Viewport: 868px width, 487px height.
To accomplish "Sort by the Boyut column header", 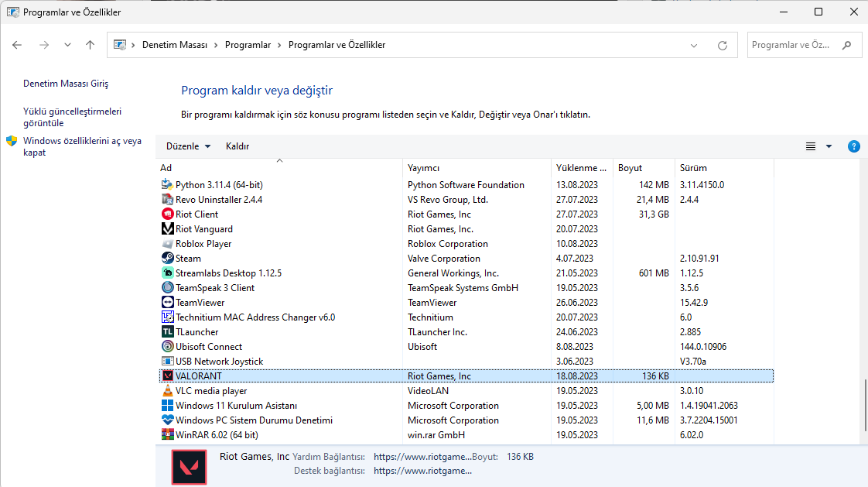I will [644, 168].
